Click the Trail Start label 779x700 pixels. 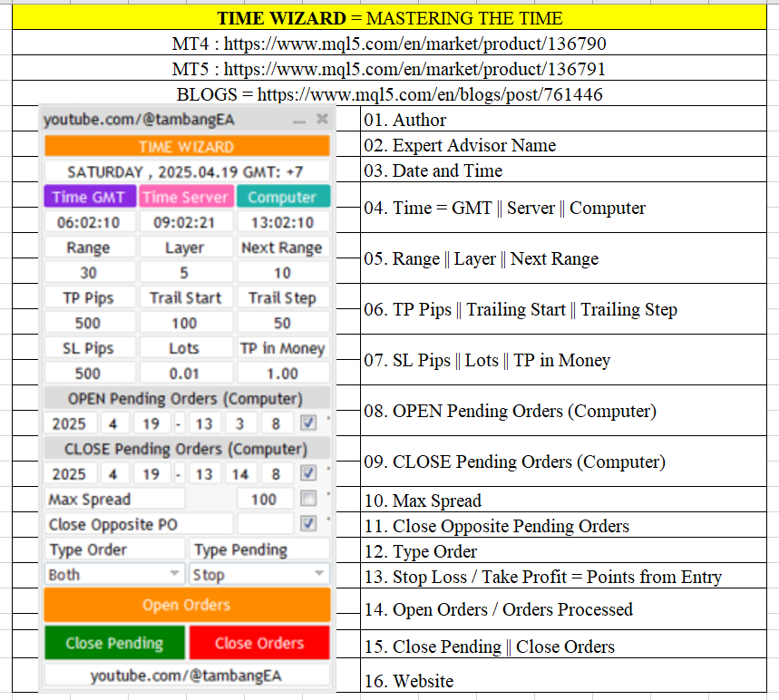pyautogui.click(x=186, y=297)
